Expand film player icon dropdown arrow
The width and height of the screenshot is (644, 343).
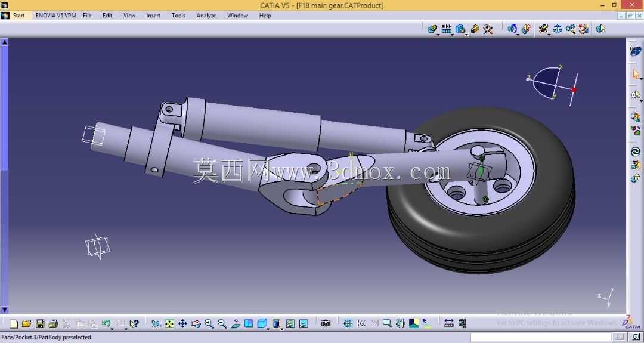(452, 35)
